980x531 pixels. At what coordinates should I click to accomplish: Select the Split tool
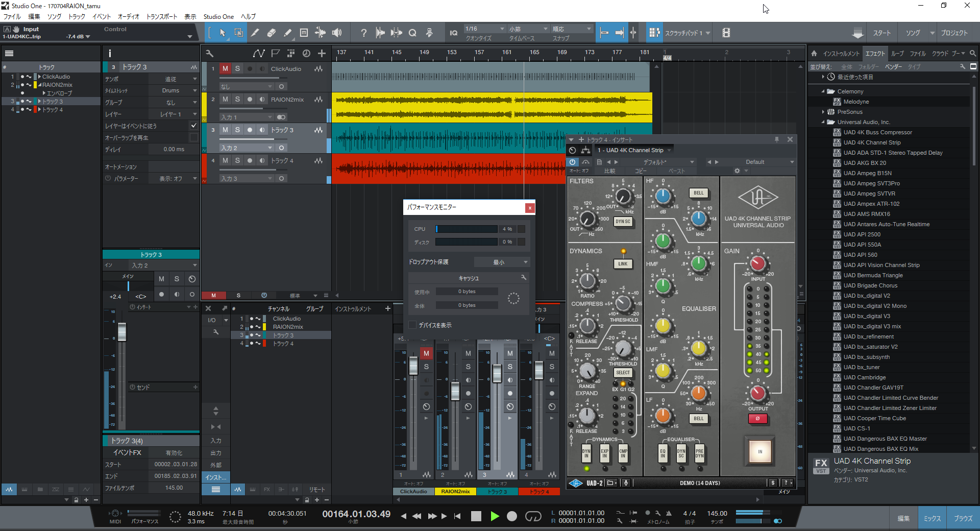[255, 33]
